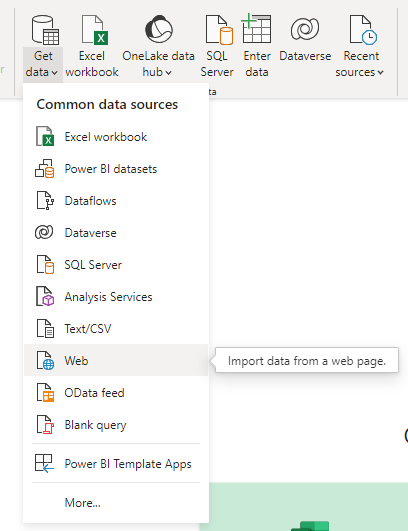Select Excel workbook from common data sources
The image size is (408, 531).
tap(116, 136)
